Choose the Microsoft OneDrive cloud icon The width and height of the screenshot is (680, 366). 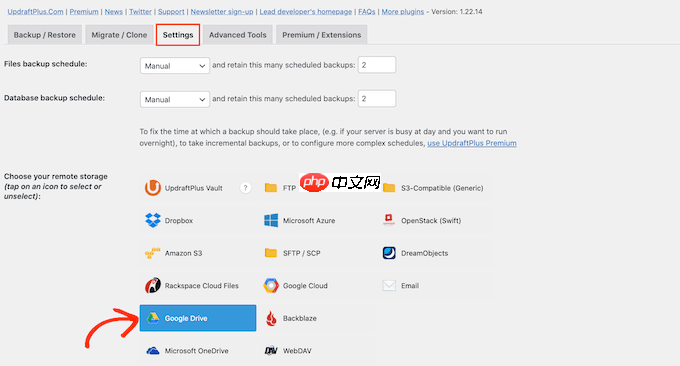[153, 350]
